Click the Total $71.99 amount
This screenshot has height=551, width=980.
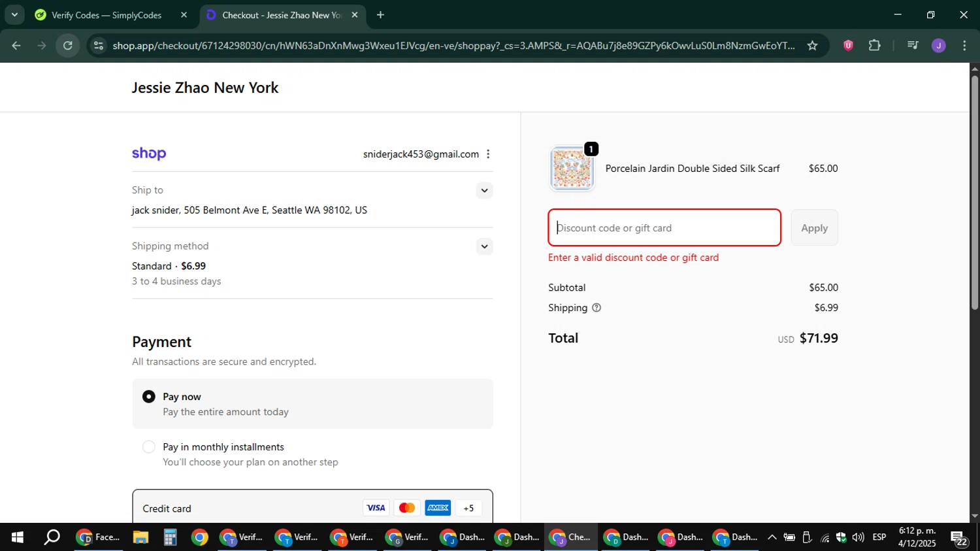pyautogui.click(x=819, y=338)
